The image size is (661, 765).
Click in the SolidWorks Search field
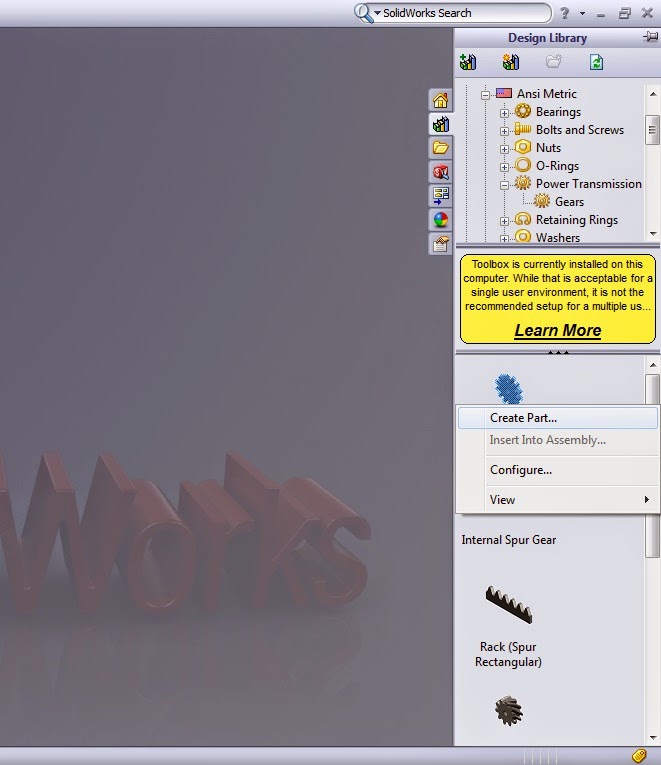tap(463, 13)
